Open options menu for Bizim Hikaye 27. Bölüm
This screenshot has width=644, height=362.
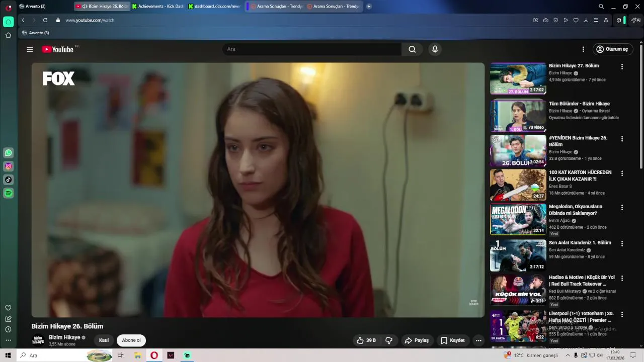pos(622,67)
